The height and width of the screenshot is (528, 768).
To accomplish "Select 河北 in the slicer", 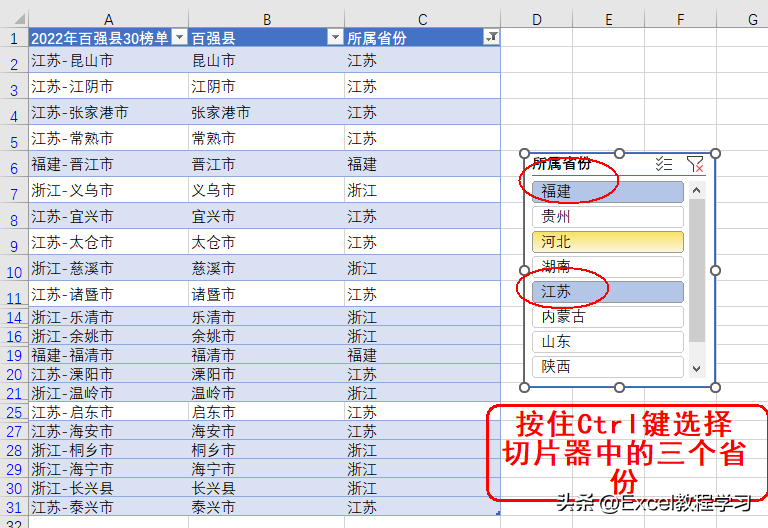I will pyautogui.click(x=608, y=241).
